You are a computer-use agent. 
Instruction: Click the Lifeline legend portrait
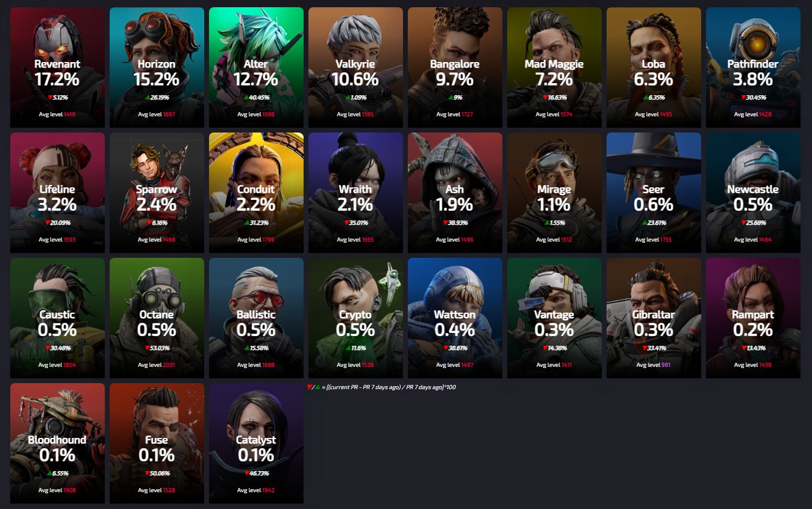[x=57, y=193]
